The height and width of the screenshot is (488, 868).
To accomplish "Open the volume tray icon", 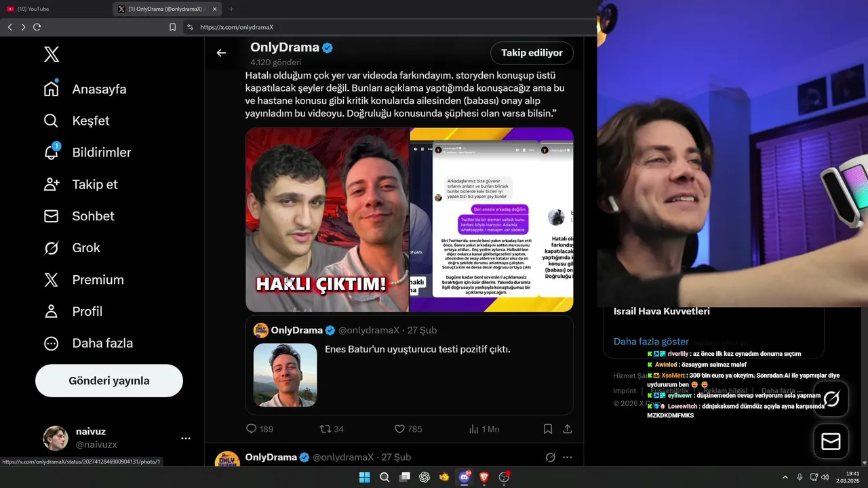I will [825, 477].
